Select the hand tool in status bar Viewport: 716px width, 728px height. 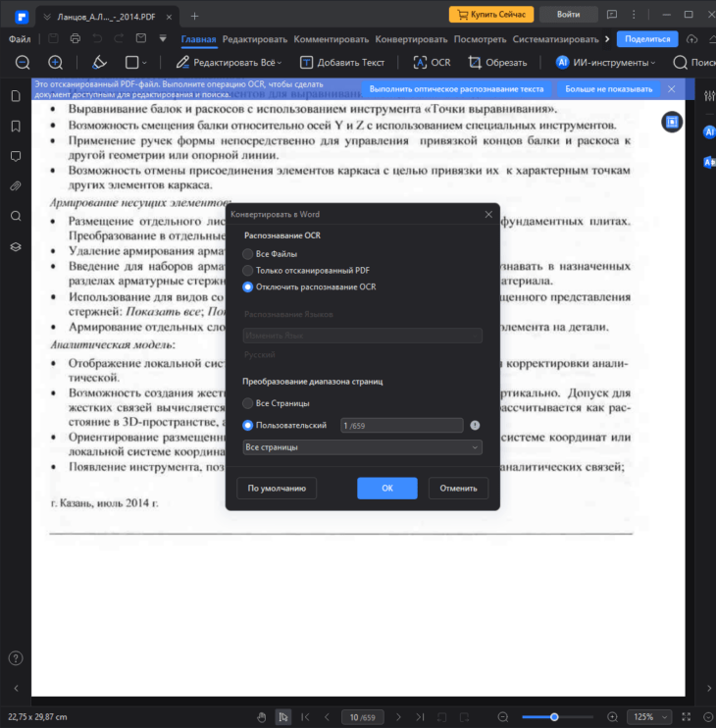pyautogui.click(x=262, y=717)
